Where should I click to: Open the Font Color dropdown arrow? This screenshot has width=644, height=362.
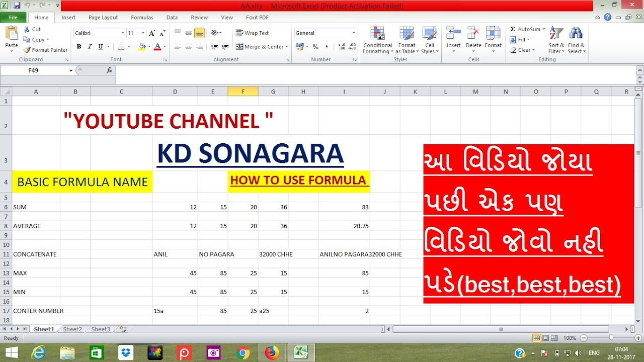coord(165,47)
